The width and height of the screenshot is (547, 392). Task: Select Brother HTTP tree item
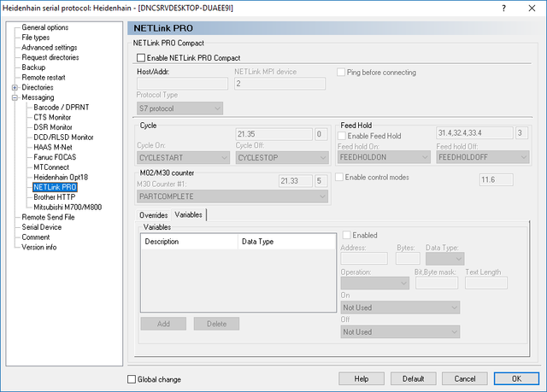(x=54, y=197)
